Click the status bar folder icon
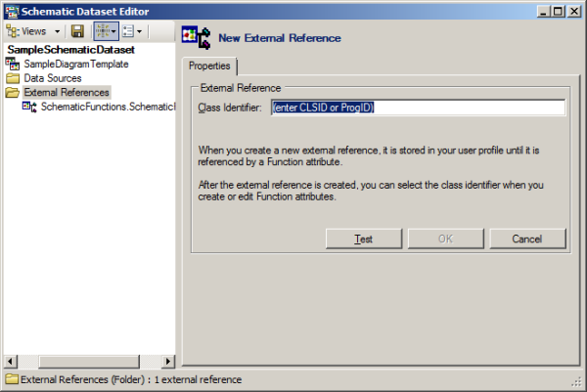This screenshot has height=392, width=587. point(12,379)
